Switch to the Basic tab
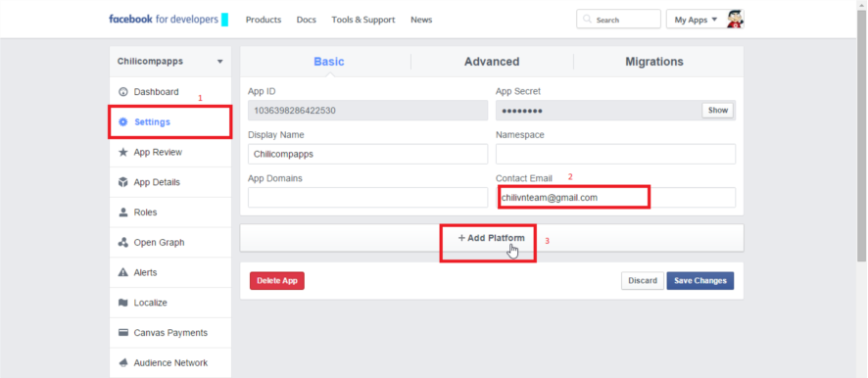 [x=329, y=62]
